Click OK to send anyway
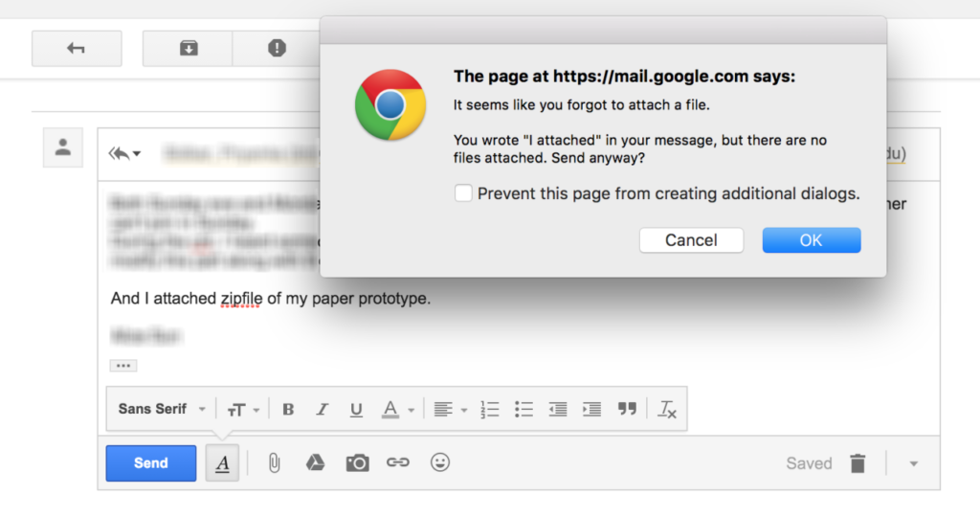This screenshot has height=517, width=980. (812, 240)
